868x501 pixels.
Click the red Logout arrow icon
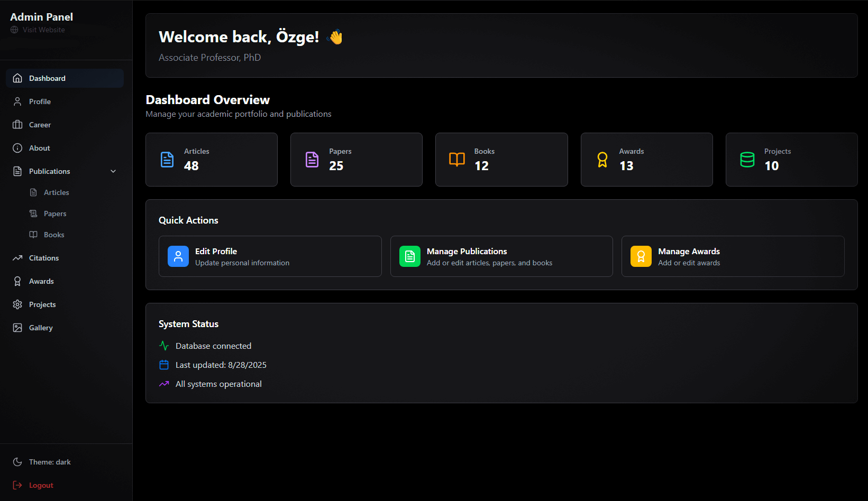[x=17, y=485]
